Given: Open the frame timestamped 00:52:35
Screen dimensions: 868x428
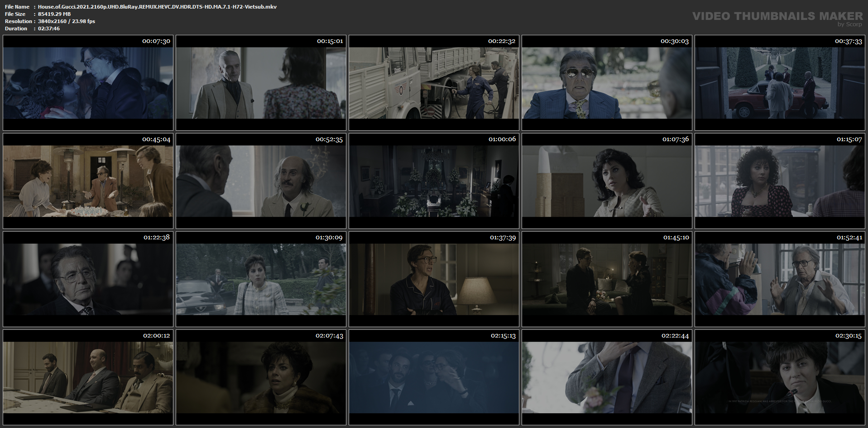Looking at the screenshot, I should (x=261, y=181).
